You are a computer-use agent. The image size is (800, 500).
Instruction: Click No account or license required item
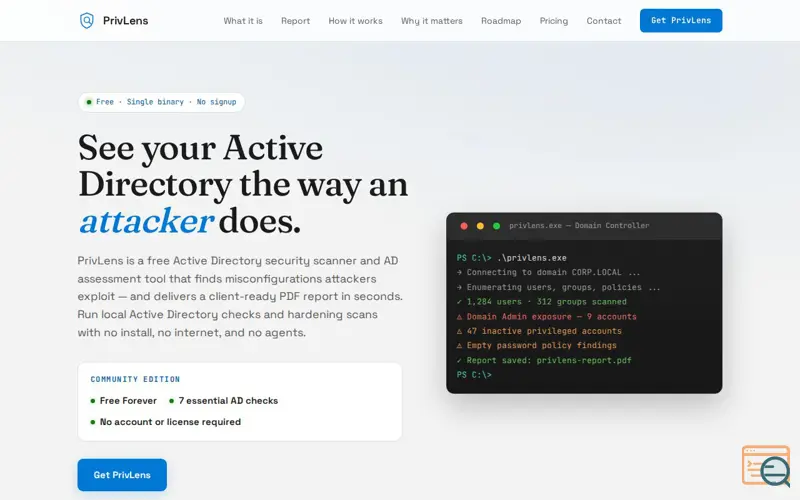165,422
